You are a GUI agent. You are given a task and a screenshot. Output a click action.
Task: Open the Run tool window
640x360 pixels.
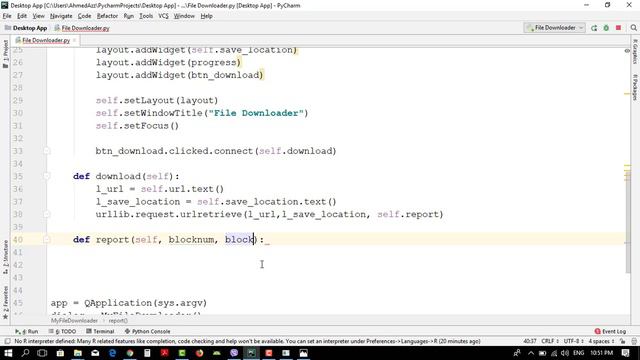coord(27,331)
